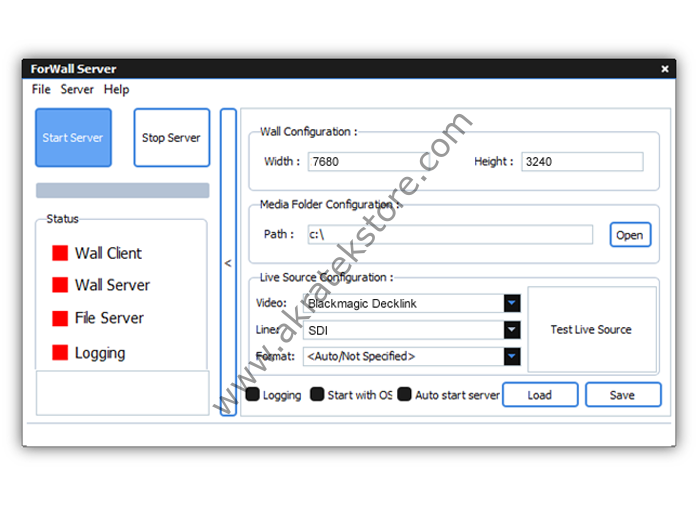Click the Test Live Source button
700x515 pixels.
click(x=591, y=329)
